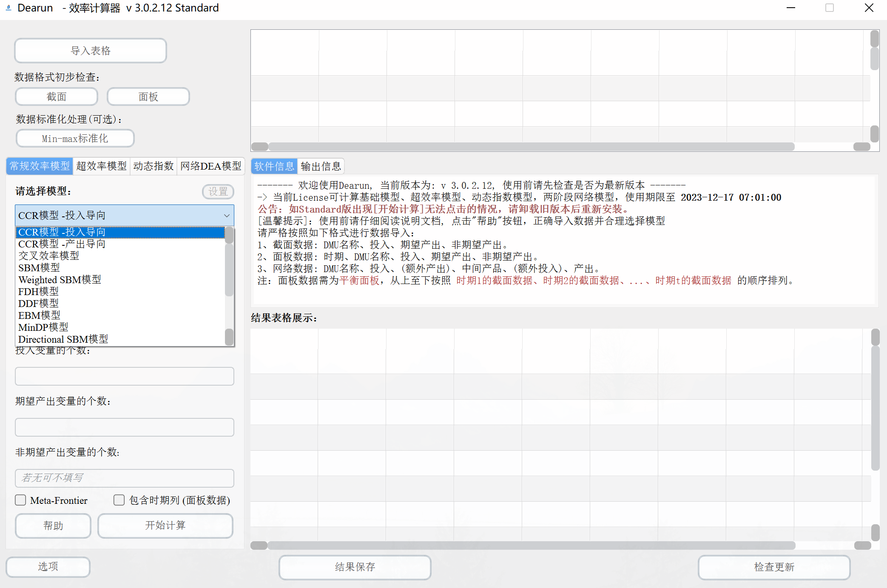Click the Min-max标准化 button
This screenshot has width=887, height=588.
[x=75, y=139]
